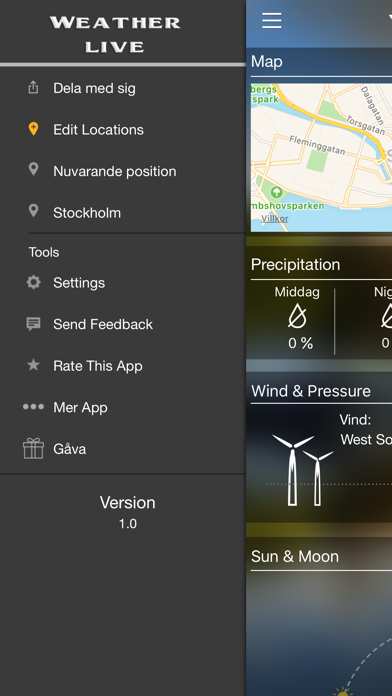The image size is (392, 696).
Task: Click the Send Feedback speech bubble icon
Action: [x=33, y=324]
